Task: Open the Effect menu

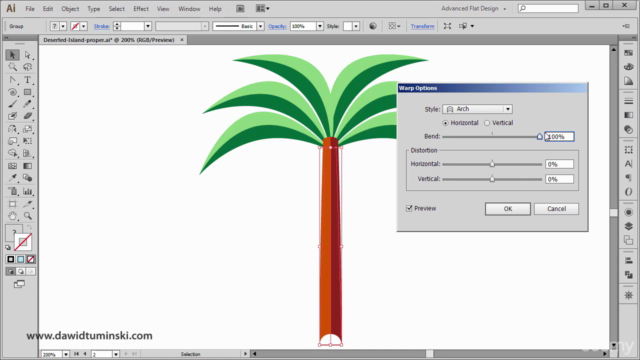Action: point(141,9)
